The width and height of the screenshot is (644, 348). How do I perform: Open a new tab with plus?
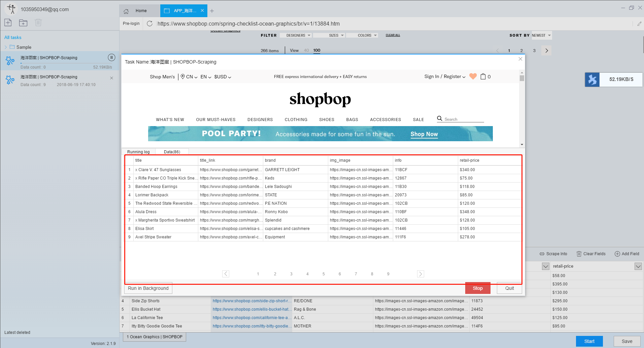[212, 11]
